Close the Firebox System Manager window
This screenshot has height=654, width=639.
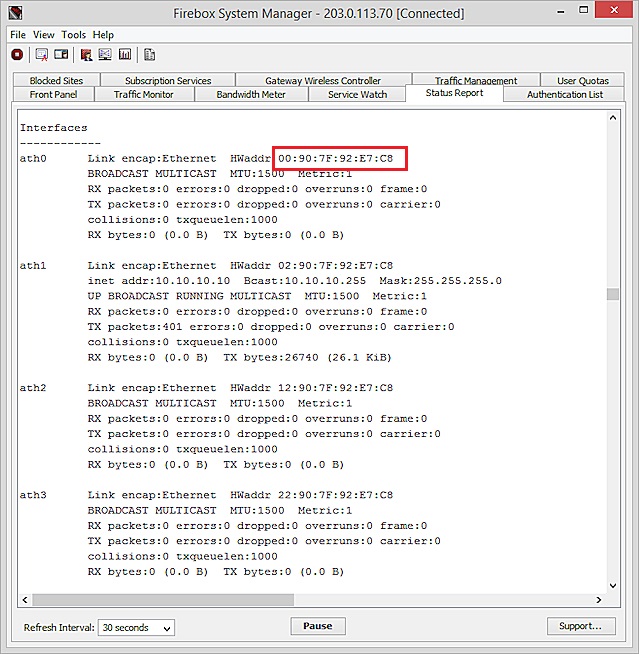[x=614, y=10]
